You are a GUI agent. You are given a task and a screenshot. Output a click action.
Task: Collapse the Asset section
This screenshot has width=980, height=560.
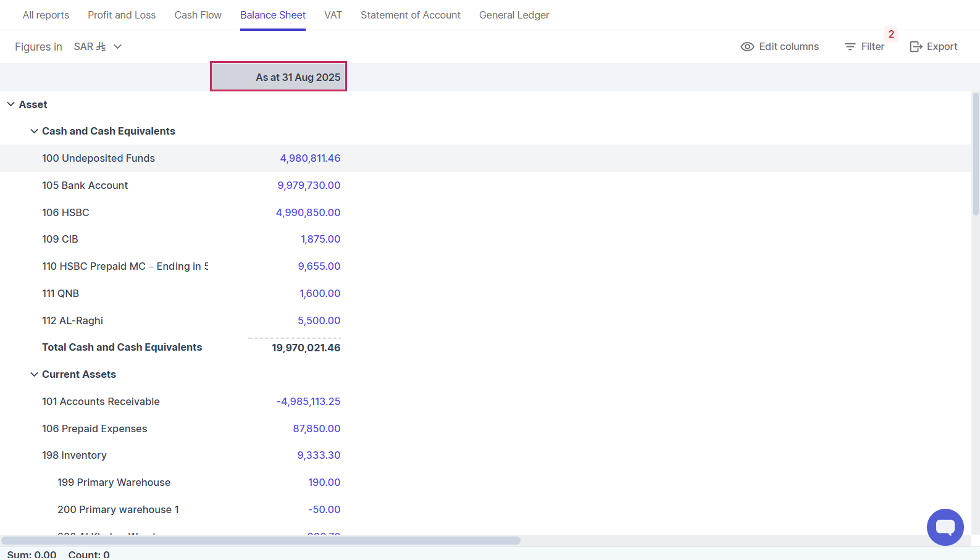point(11,104)
